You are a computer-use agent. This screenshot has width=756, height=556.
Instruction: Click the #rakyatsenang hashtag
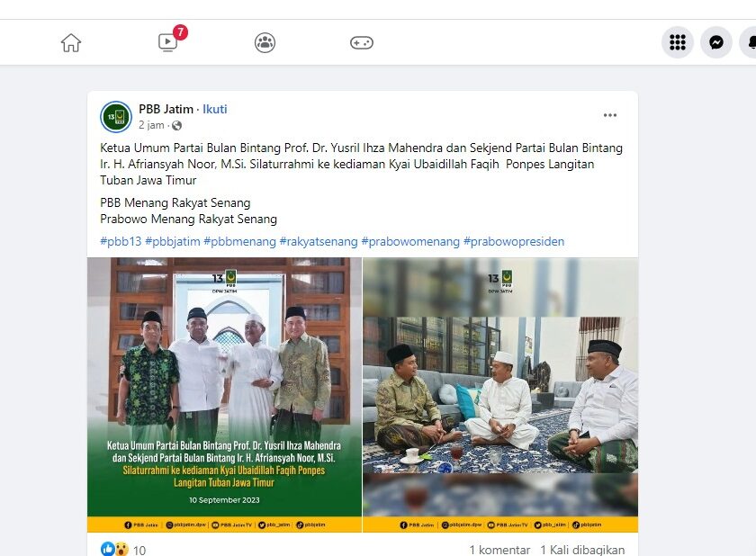(319, 241)
